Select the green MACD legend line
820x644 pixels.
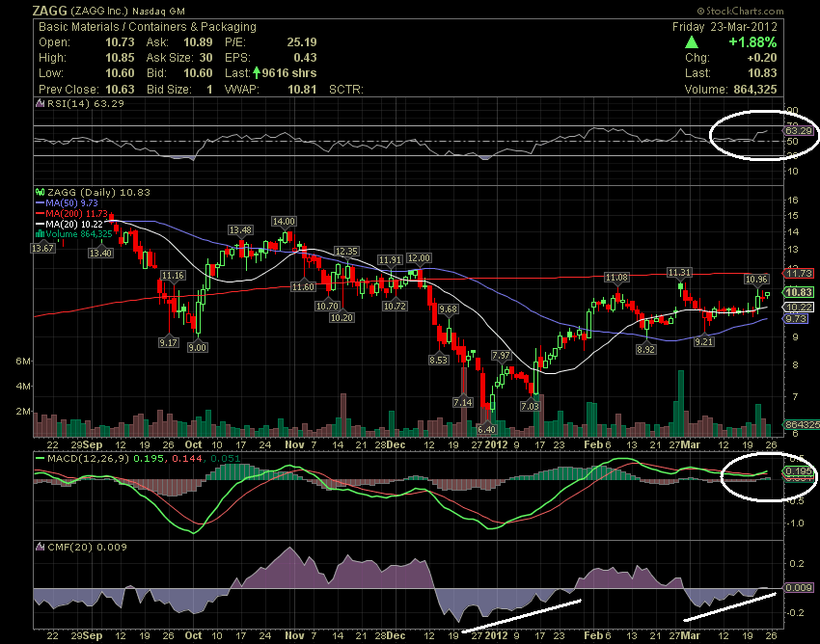pyautogui.click(x=40, y=459)
